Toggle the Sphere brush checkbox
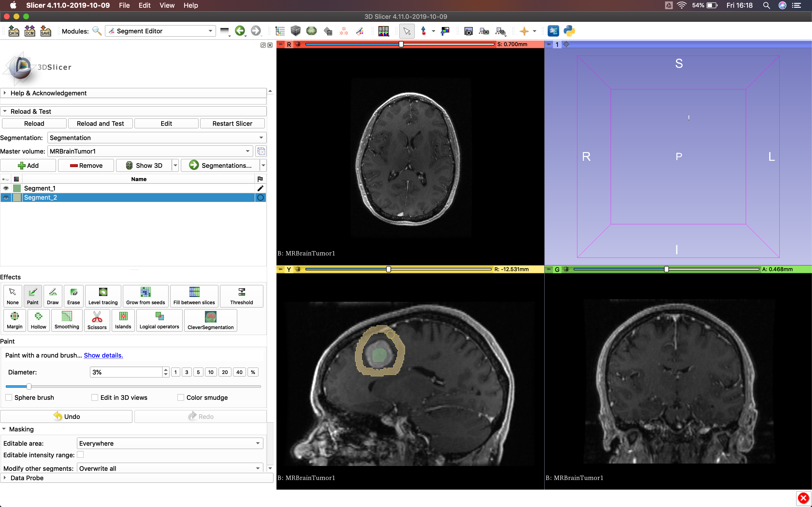 click(x=9, y=397)
